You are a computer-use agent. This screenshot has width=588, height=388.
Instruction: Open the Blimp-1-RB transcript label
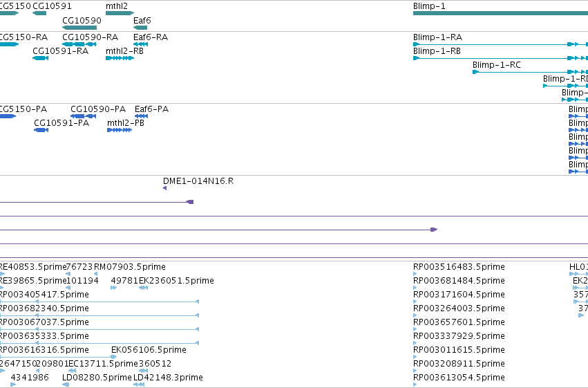coord(437,51)
